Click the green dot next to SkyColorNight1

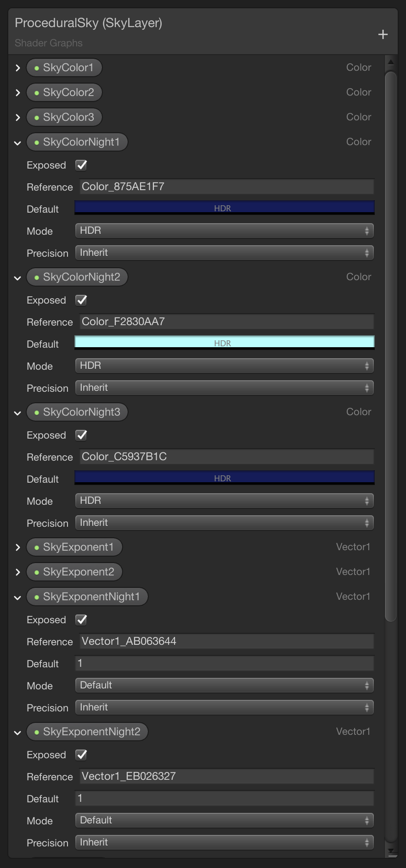[x=37, y=141]
